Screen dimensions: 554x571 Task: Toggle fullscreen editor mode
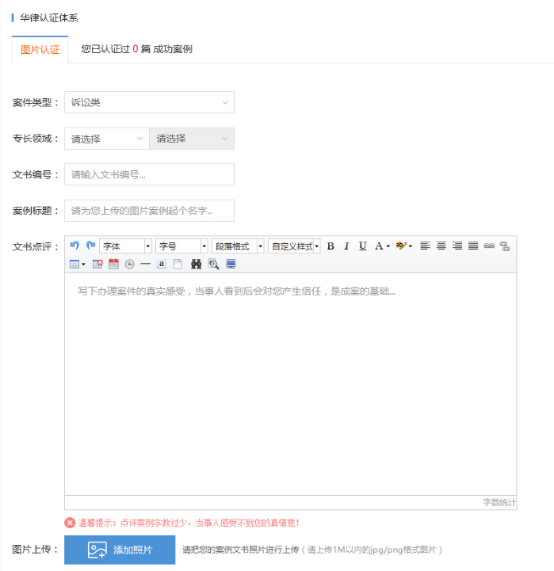coord(231,264)
